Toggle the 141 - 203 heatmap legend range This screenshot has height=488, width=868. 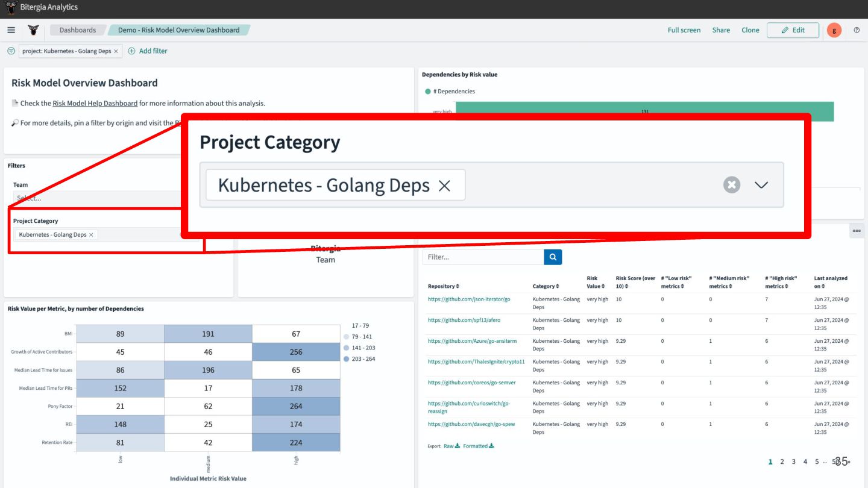pos(359,348)
